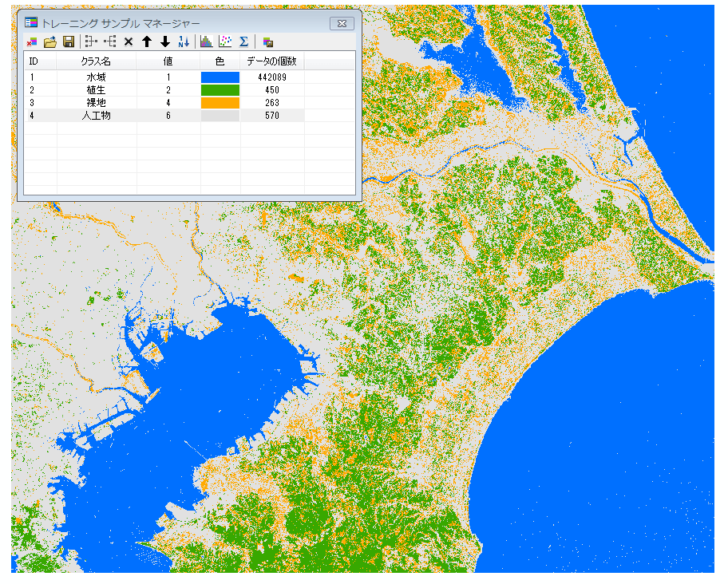Click the blue color swatch for 水域
The height and width of the screenshot is (584, 728).
[220, 77]
